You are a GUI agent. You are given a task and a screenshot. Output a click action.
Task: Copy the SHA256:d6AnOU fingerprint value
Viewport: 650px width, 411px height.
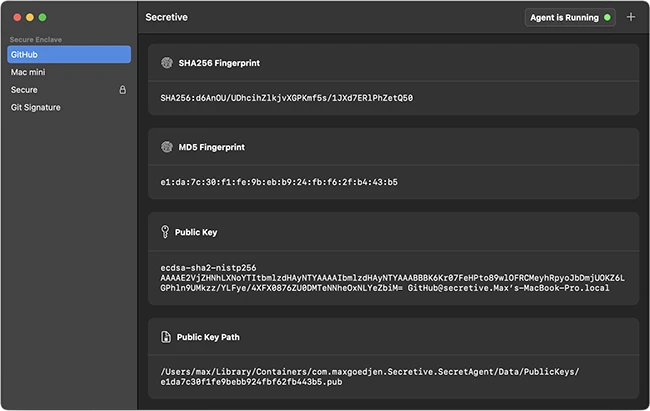tap(286, 98)
